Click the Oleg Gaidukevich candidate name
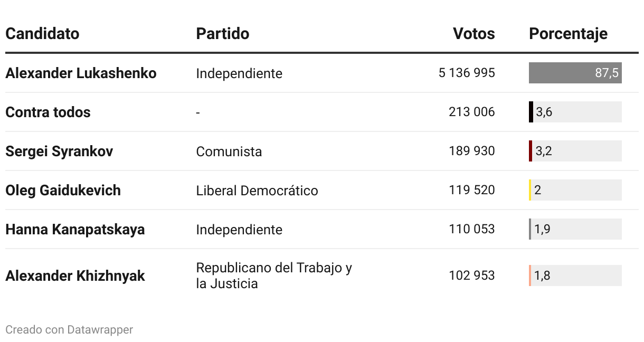This screenshot has width=644, height=342. coord(63,190)
